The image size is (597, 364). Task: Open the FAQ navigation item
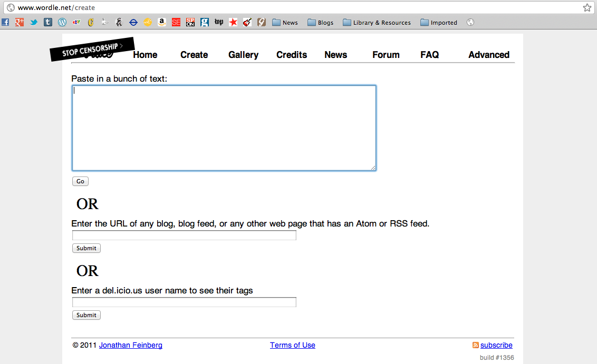[429, 55]
